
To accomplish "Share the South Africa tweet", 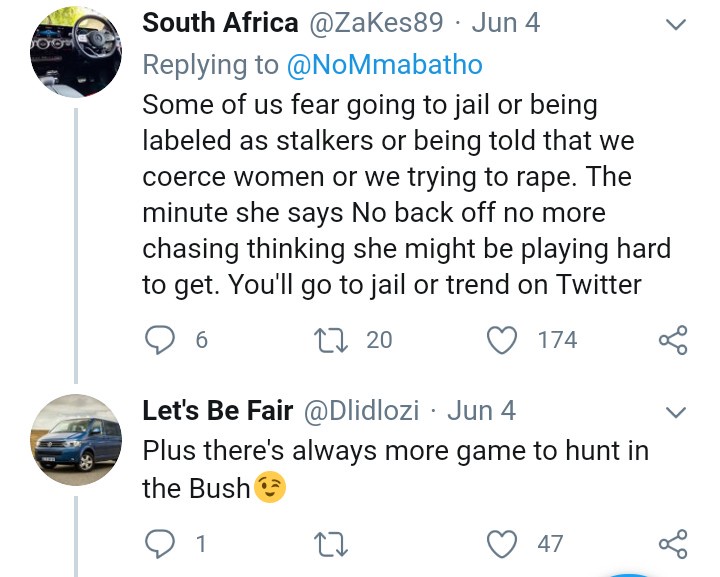I will click(x=673, y=341).
